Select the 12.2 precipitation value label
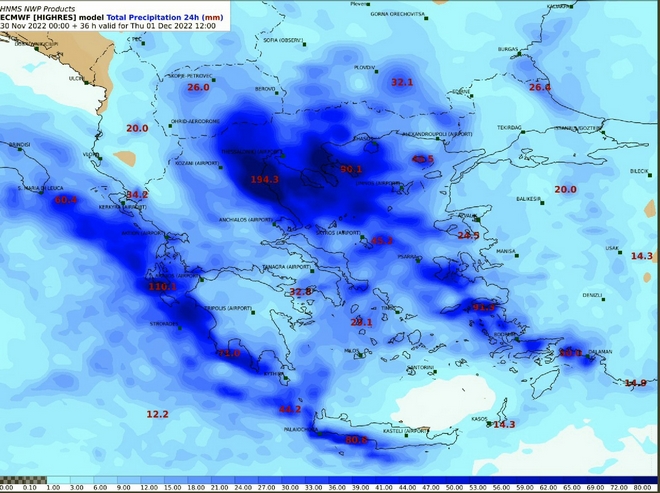The image size is (660, 493). pyautogui.click(x=157, y=414)
